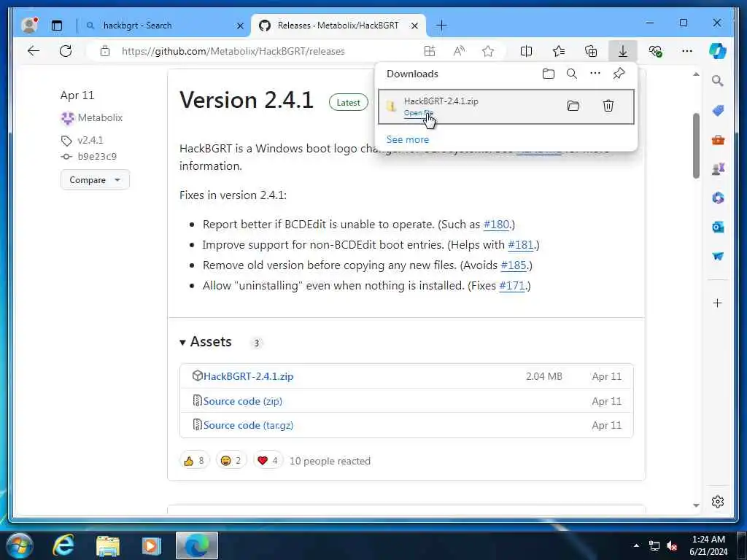The width and height of the screenshot is (747, 560).
Task: Click the page vertical scrollbar thumb
Action: (696, 146)
